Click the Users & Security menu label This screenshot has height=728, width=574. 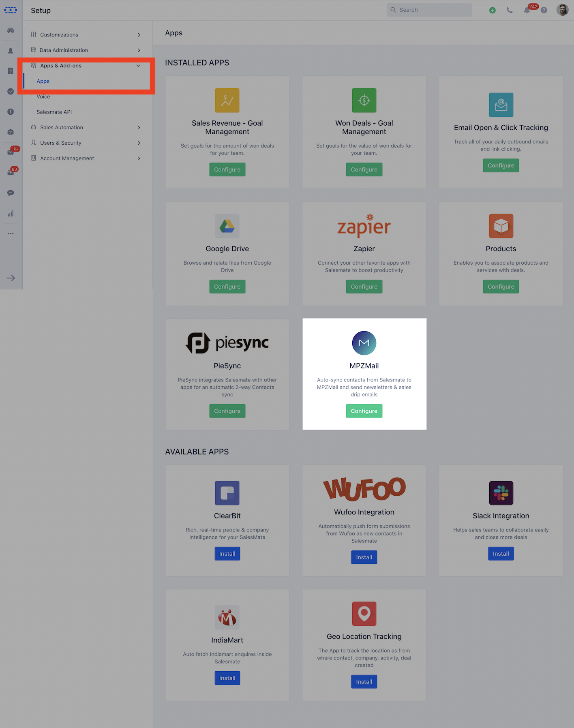coord(61,143)
